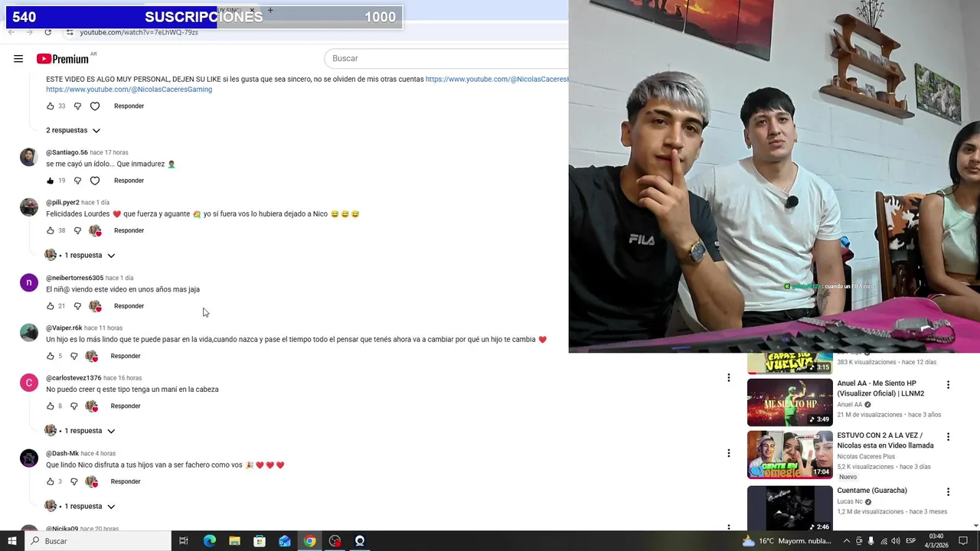Open the @NicolasCaceresGaming channel link

(x=129, y=90)
